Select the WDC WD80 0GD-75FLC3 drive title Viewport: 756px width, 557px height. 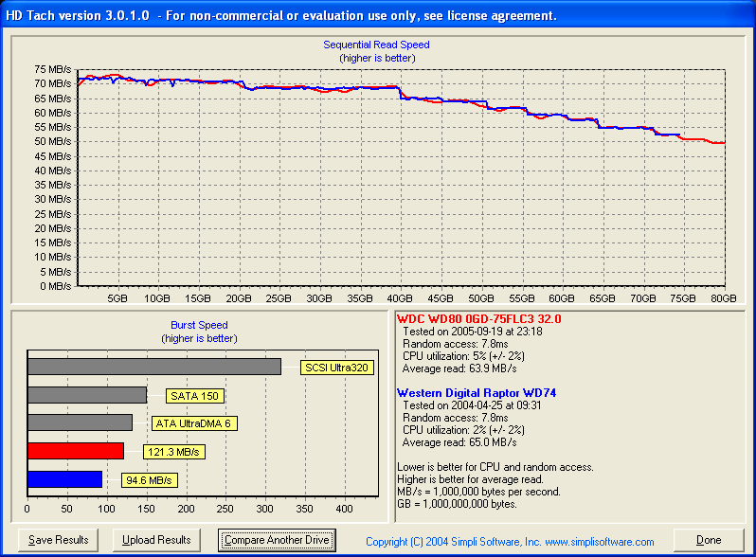coord(478,319)
